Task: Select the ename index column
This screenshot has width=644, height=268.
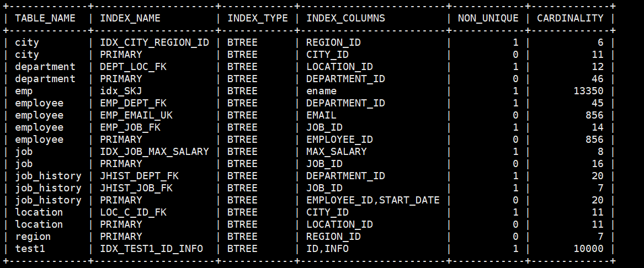Action: point(322,91)
